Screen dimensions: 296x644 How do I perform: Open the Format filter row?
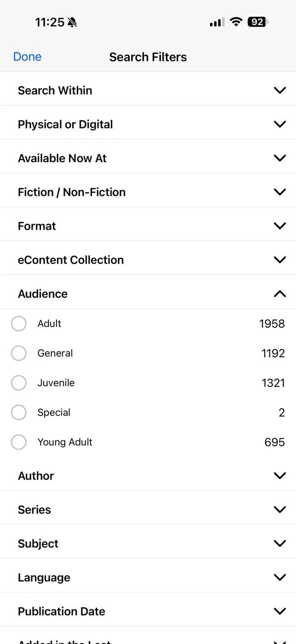[x=148, y=226]
